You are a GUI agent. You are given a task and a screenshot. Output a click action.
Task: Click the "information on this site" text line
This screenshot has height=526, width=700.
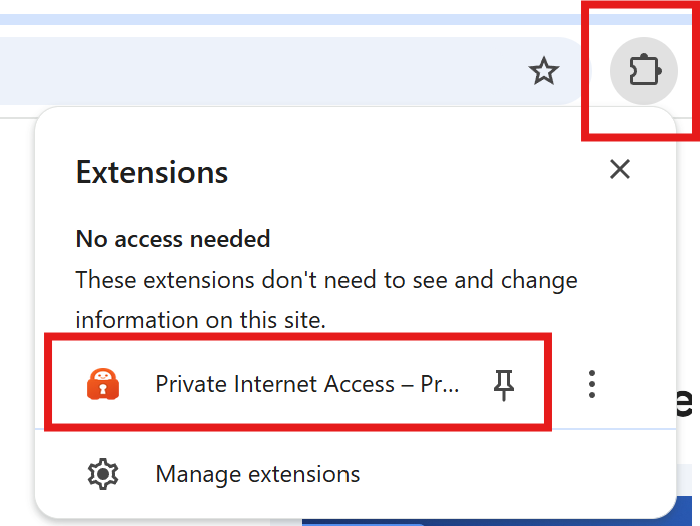coord(200,321)
